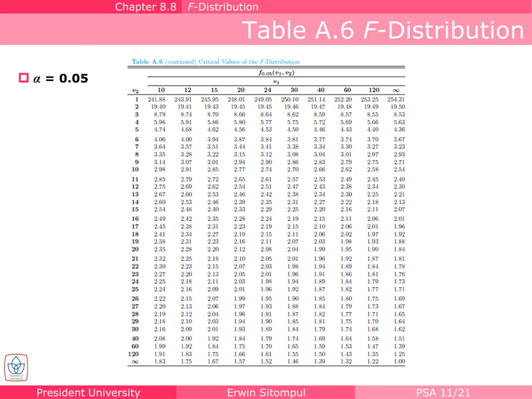Screen dimensions: 532x399
Task: Click the infinity symbol in last row
Action: click(135, 362)
